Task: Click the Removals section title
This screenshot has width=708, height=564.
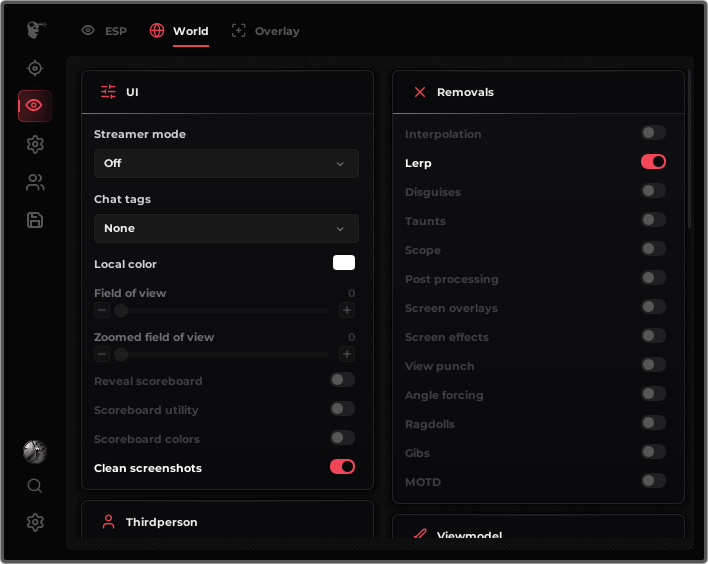Action: (x=465, y=92)
